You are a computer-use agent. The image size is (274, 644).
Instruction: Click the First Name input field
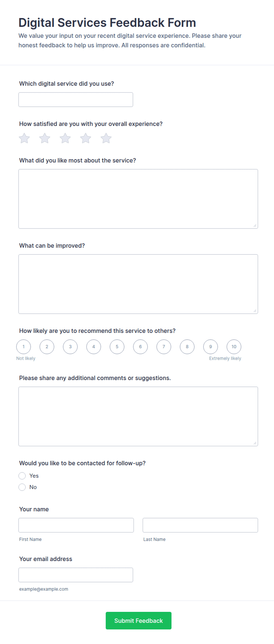click(x=76, y=525)
